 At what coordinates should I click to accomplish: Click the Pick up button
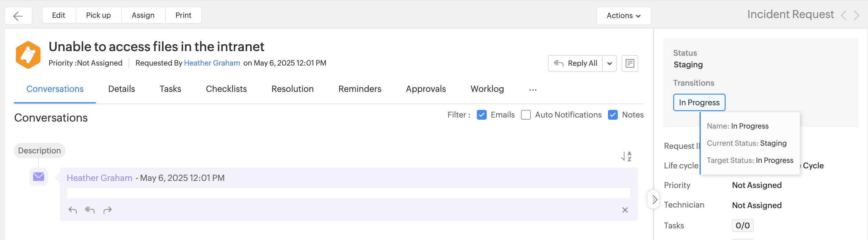98,15
